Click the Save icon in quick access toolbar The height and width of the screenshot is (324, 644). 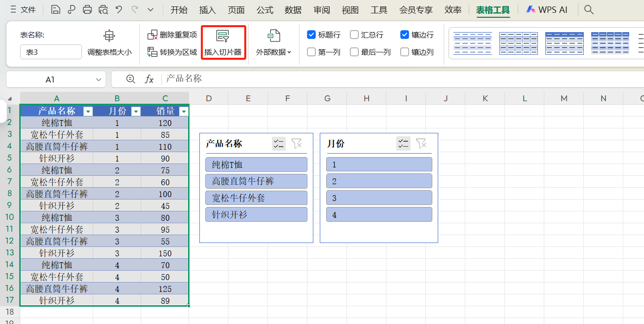click(55, 9)
